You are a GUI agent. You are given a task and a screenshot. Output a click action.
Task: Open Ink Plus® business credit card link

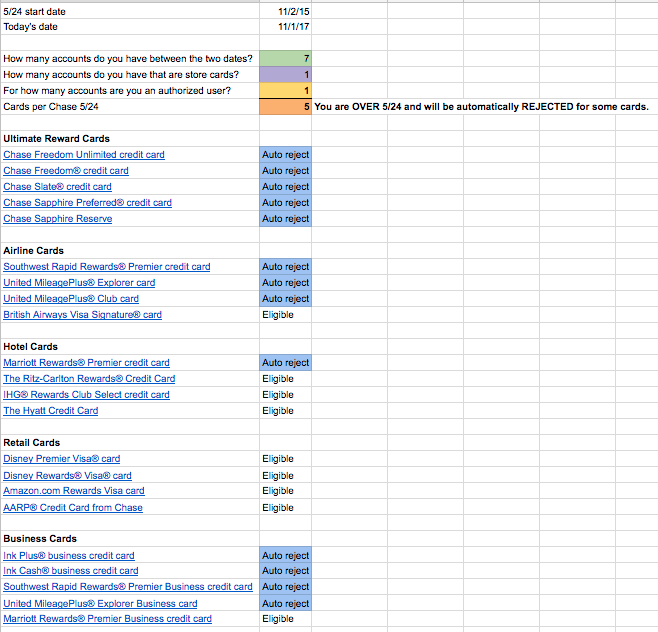(69, 556)
